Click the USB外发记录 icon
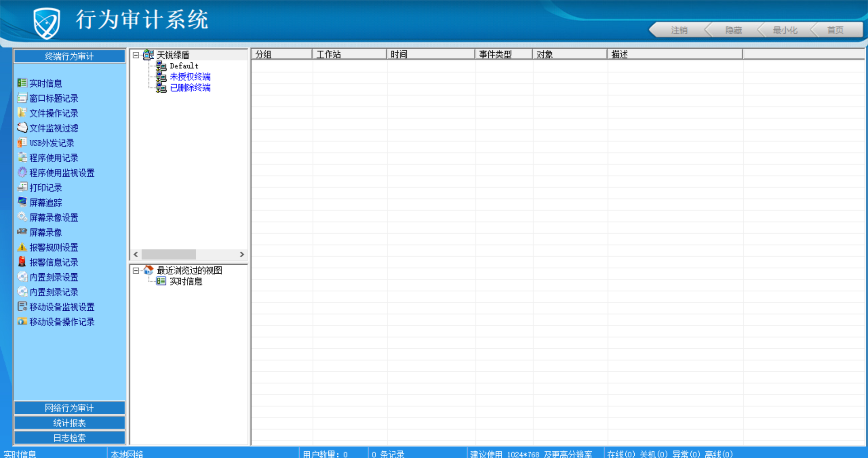This screenshot has width=868, height=458. (x=22, y=142)
